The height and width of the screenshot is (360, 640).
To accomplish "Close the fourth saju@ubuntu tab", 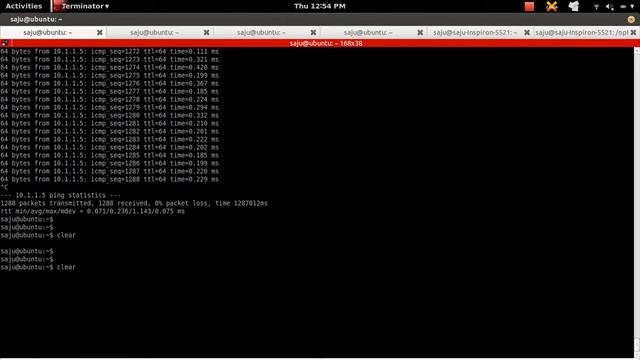I will point(420,32).
